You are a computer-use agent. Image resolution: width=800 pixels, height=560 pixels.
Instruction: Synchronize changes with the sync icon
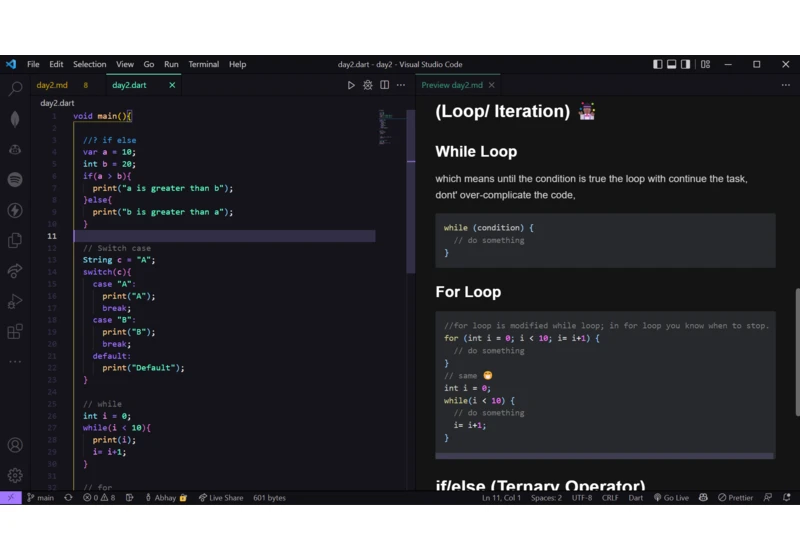[x=68, y=498]
